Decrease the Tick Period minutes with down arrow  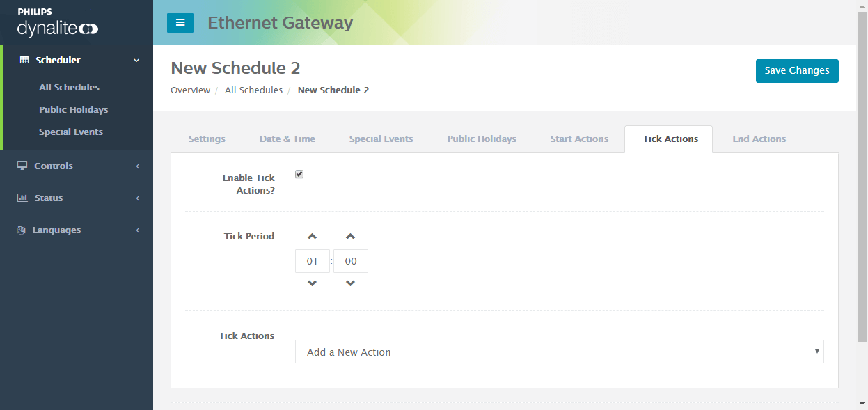coord(350,283)
